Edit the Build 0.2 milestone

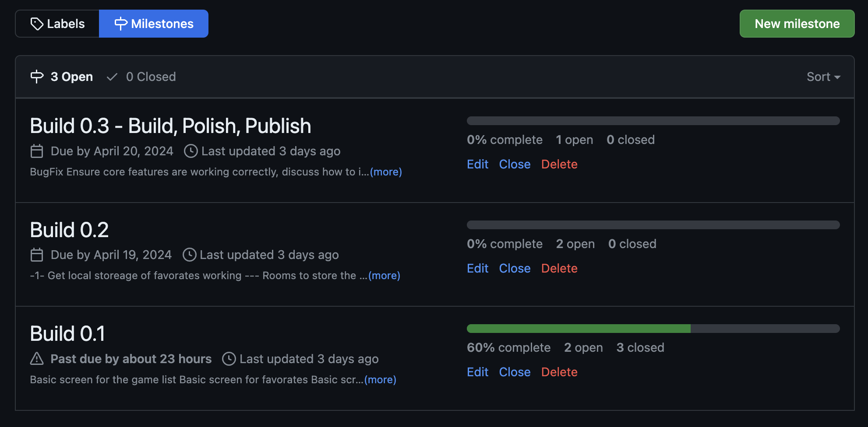[x=477, y=268]
